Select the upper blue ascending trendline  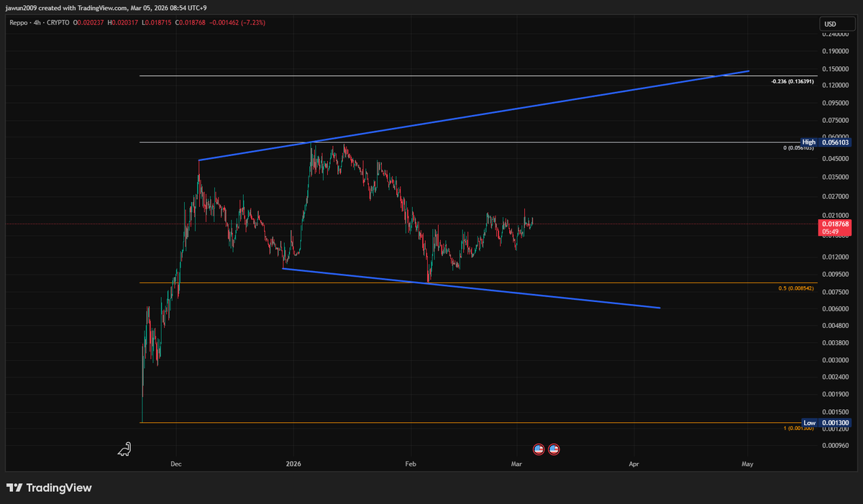[x=475, y=115]
